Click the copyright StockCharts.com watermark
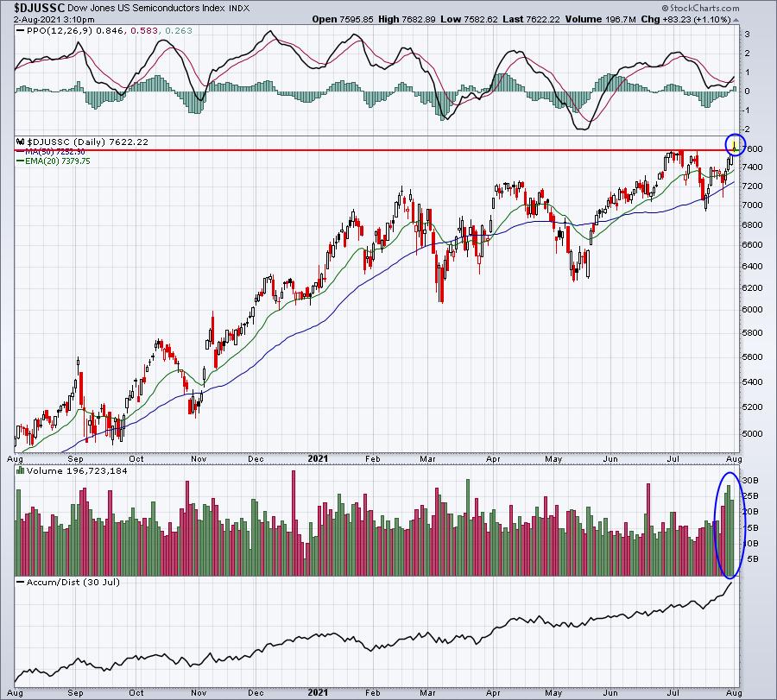This screenshot has height=700, width=777. pos(701,8)
